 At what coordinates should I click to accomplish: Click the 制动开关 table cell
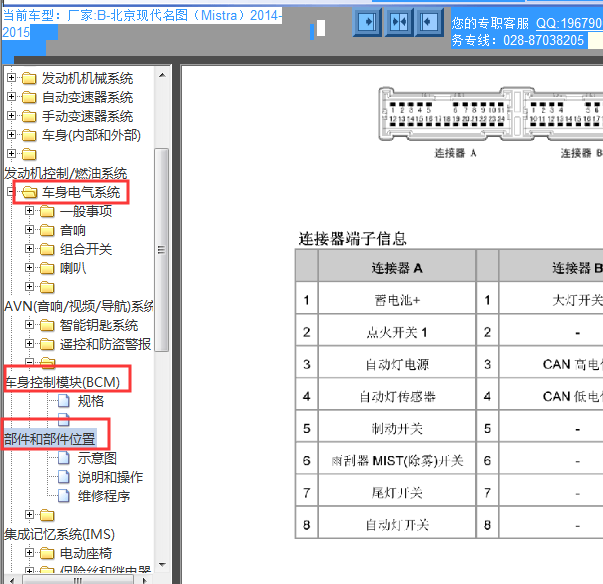pos(397,428)
